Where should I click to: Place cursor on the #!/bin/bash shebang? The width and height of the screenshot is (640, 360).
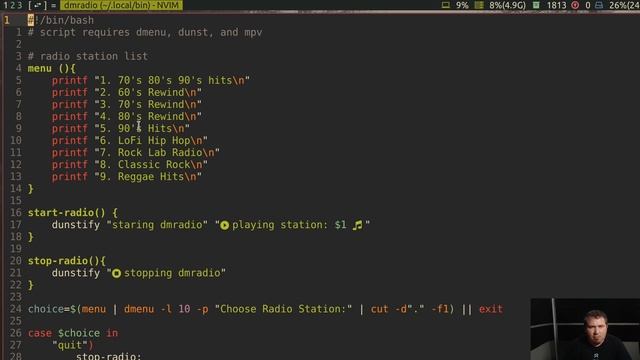click(x=61, y=20)
